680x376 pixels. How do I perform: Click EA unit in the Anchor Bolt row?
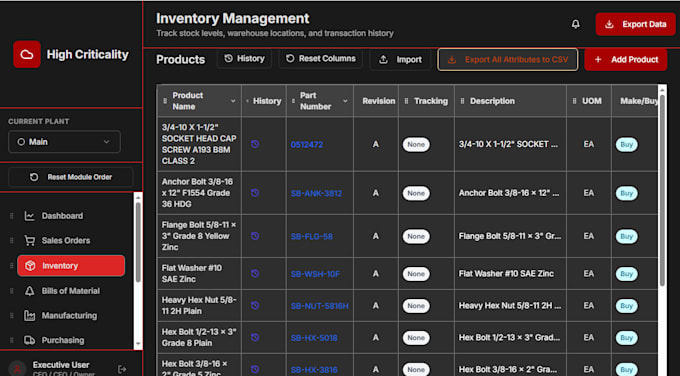[x=588, y=193]
